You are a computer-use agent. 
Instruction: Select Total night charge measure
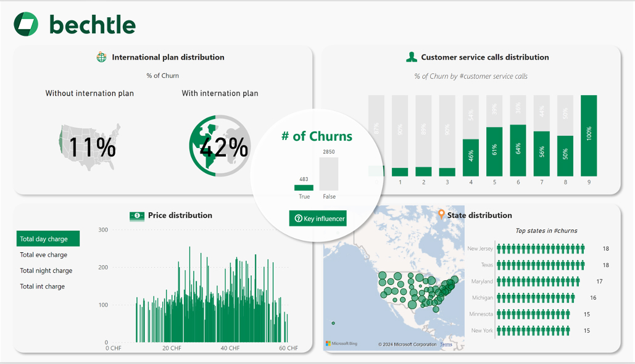pyautogui.click(x=46, y=271)
